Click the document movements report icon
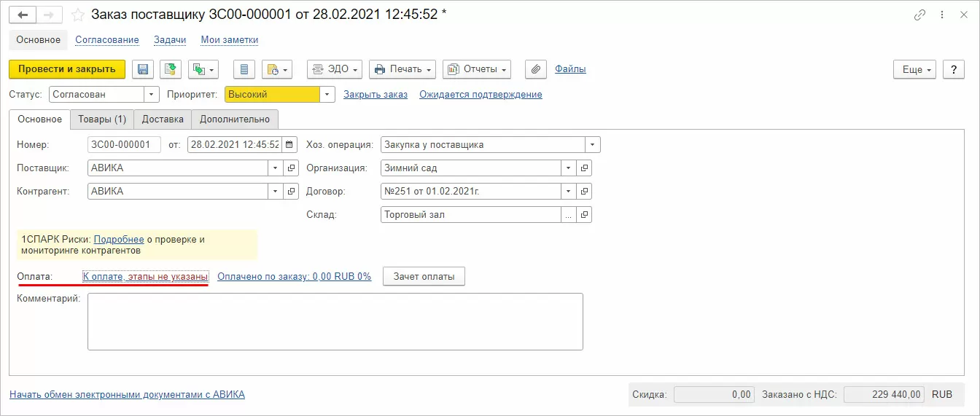The width and height of the screenshot is (980, 416). click(244, 69)
